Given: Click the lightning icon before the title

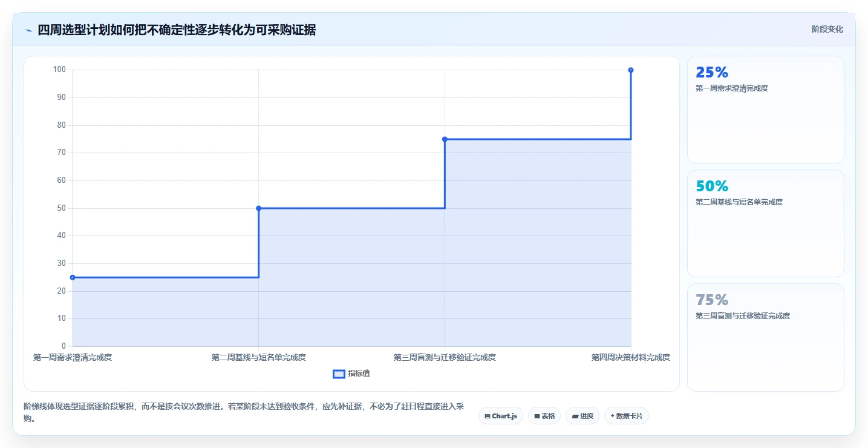Looking at the screenshot, I should [x=28, y=30].
